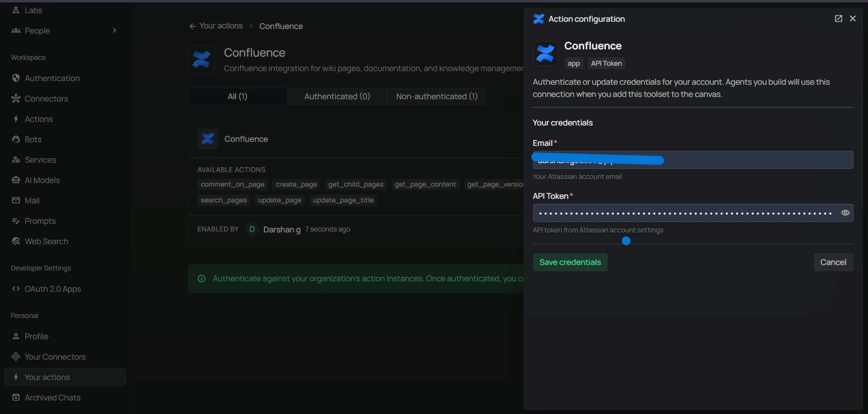Click the get_page_content action tag
This screenshot has height=414, width=868.
pyautogui.click(x=425, y=184)
